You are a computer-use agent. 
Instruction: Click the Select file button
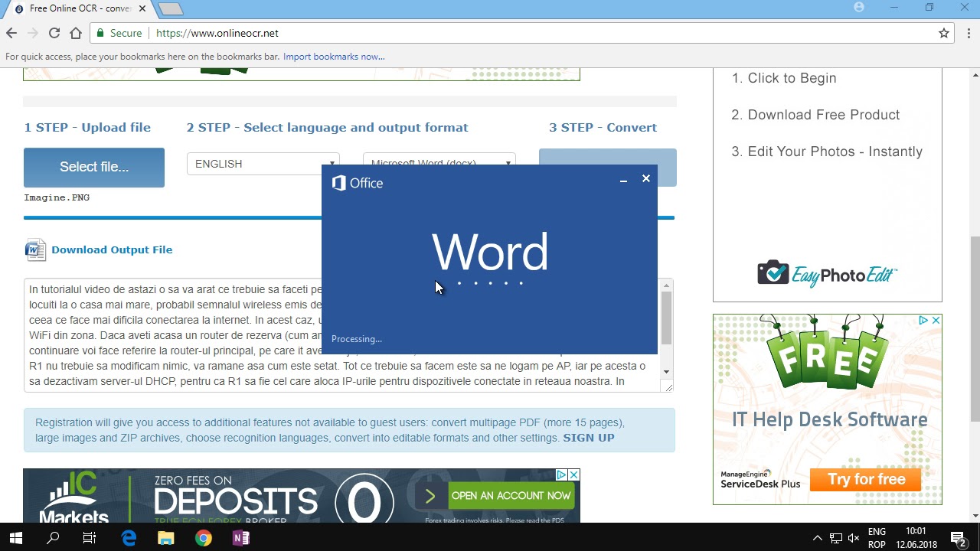pos(94,167)
